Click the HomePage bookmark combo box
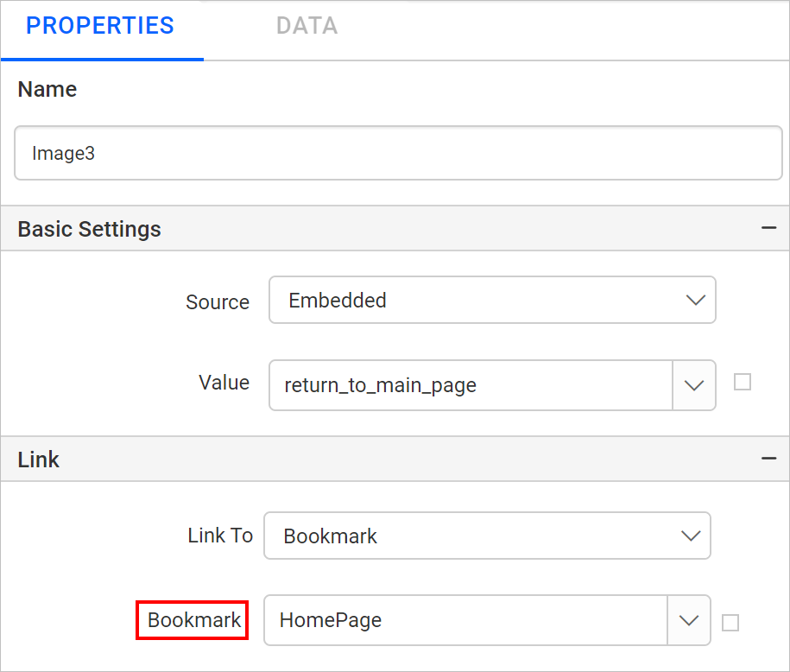 [466, 620]
